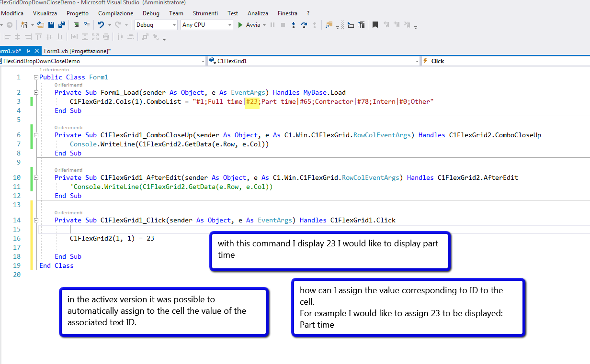
Task: Click the Break All pause icon
Action: coord(272,25)
